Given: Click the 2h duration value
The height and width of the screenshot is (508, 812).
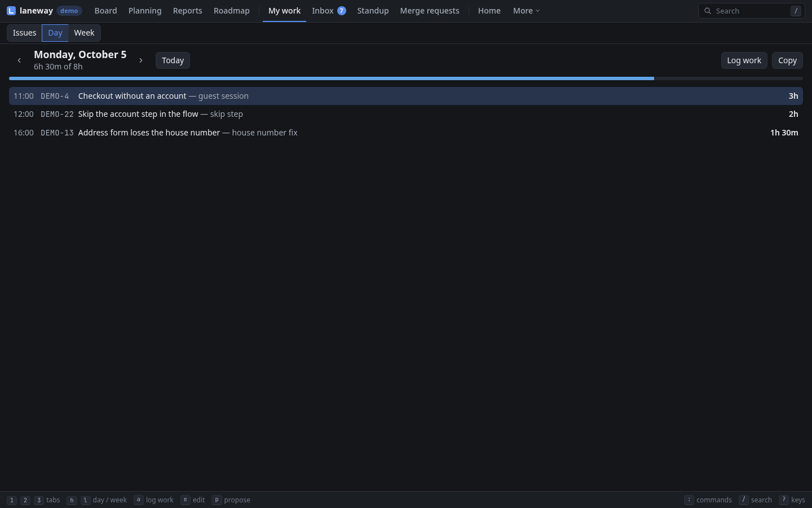Looking at the screenshot, I should pyautogui.click(x=793, y=114).
